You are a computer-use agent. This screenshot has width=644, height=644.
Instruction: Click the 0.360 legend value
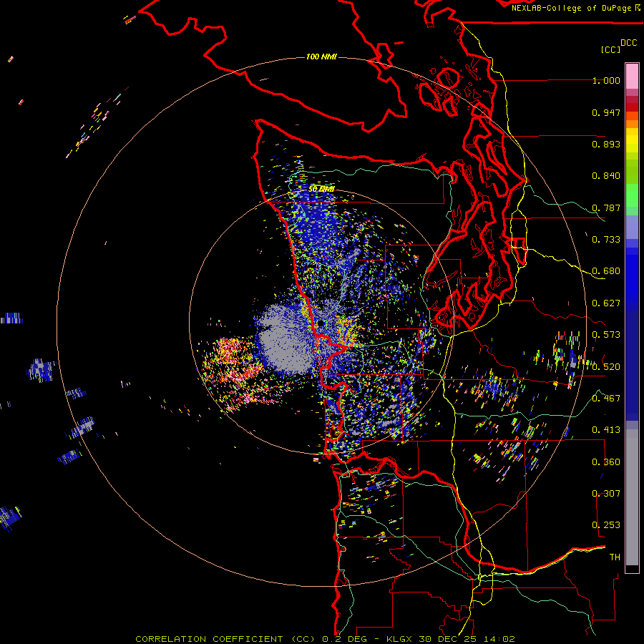[x=606, y=462]
